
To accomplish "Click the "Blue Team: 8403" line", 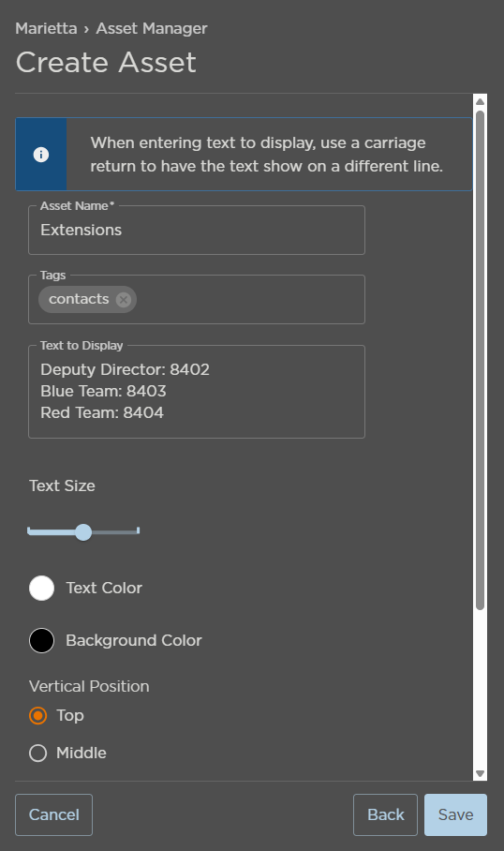I will 103,392.
